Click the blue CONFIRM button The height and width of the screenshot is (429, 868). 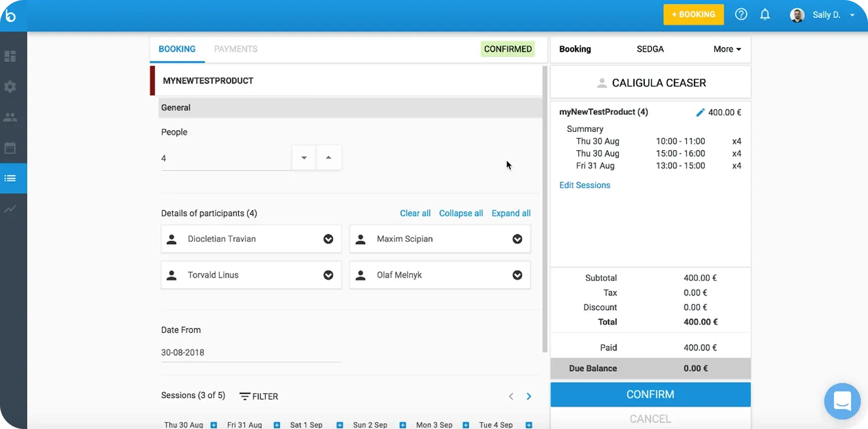[x=650, y=395]
